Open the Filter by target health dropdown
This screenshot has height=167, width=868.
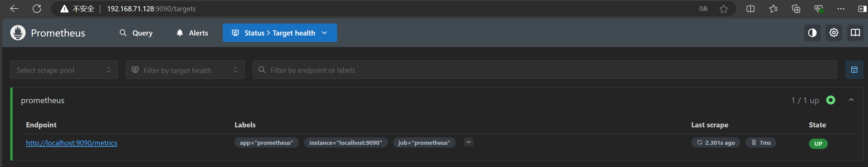185,70
